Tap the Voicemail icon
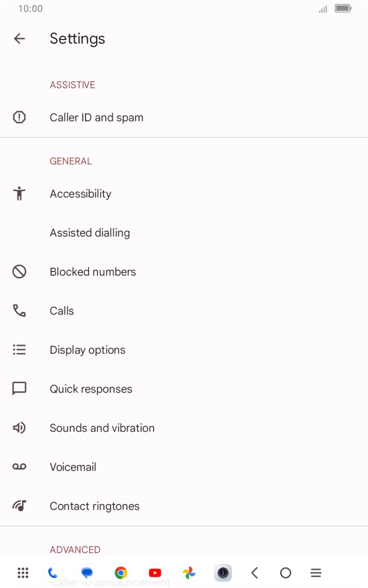Viewport: 368px width, 588px height. (x=19, y=466)
